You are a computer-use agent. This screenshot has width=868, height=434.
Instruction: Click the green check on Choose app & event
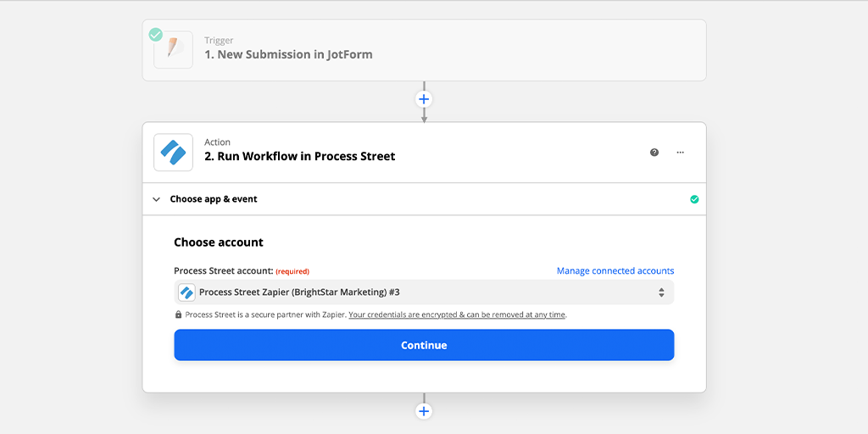tap(694, 199)
